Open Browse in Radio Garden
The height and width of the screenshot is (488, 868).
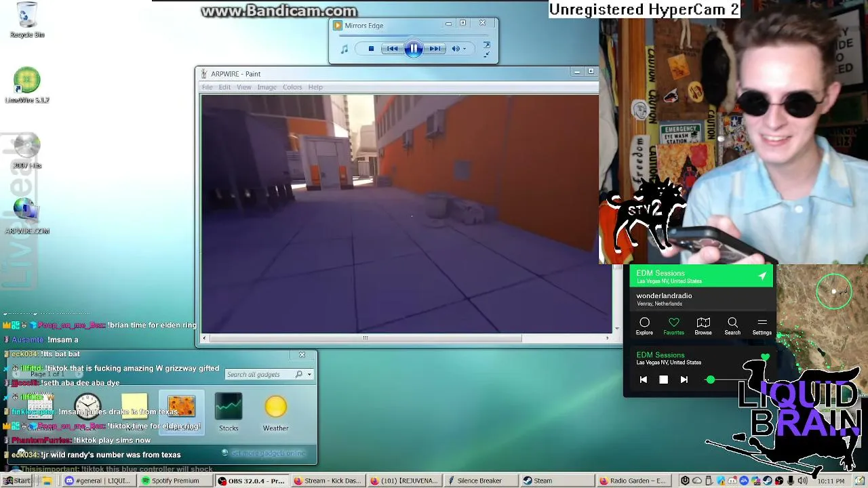point(703,326)
